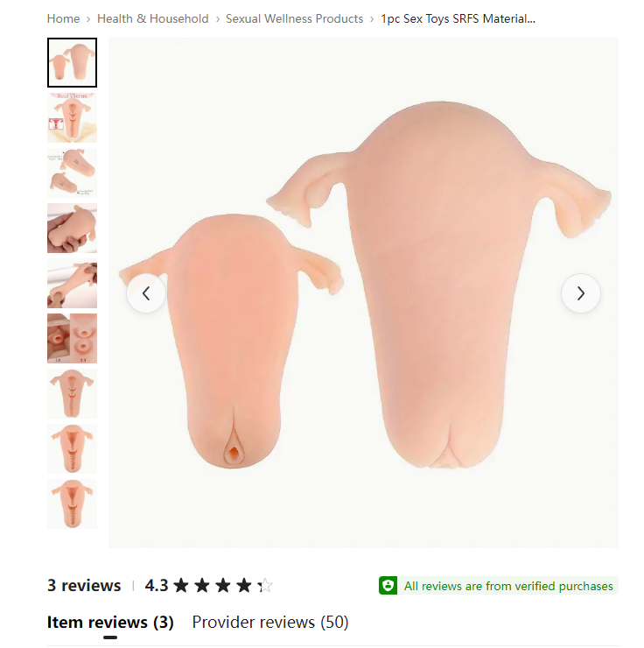Screen dimensions: 644x648
Task: Select the thumbnail showing two hands stretching the item
Action: tap(73, 283)
